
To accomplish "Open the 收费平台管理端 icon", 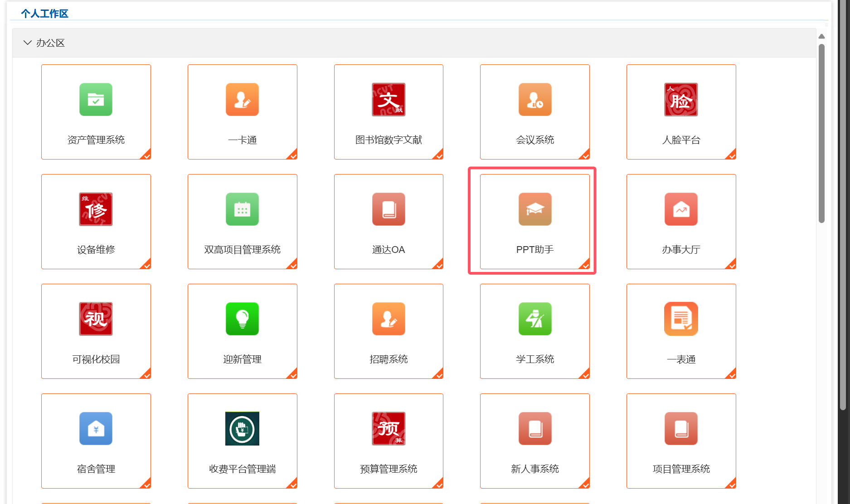I will 242,429.
